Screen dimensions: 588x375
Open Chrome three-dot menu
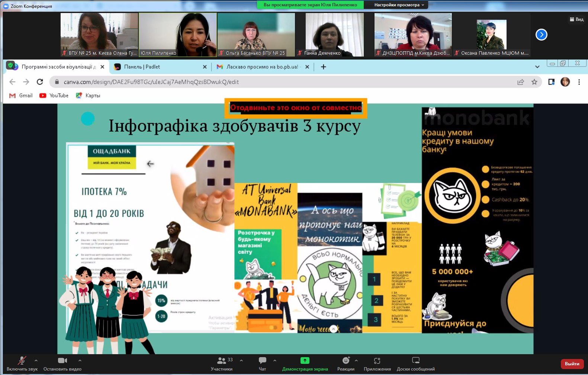pos(579,82)
